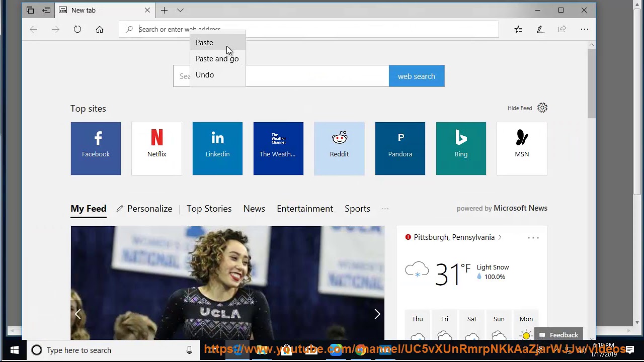Select the My Feed tab
This screenshot has width=644, height=362.
click(x=89, y=209)
